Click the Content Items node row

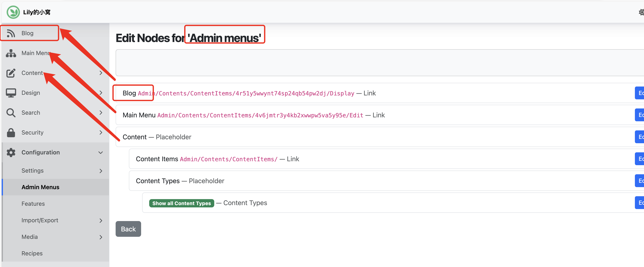click(x=157, y=159)
